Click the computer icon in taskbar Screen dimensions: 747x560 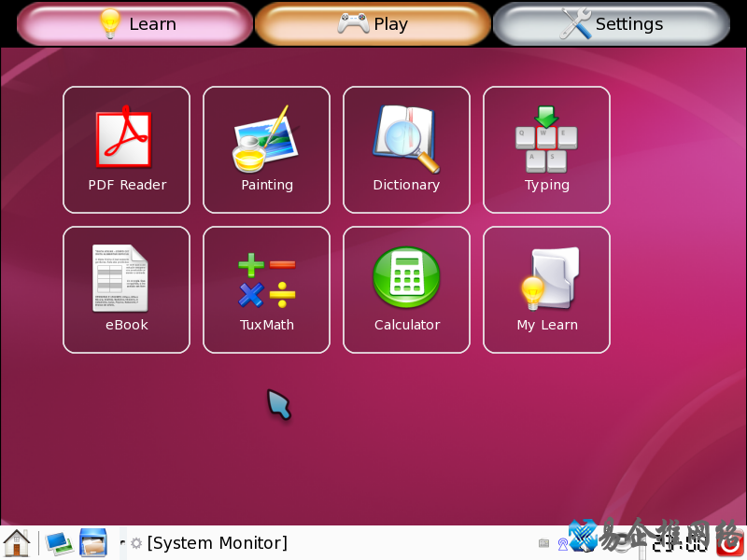point(59,542)
